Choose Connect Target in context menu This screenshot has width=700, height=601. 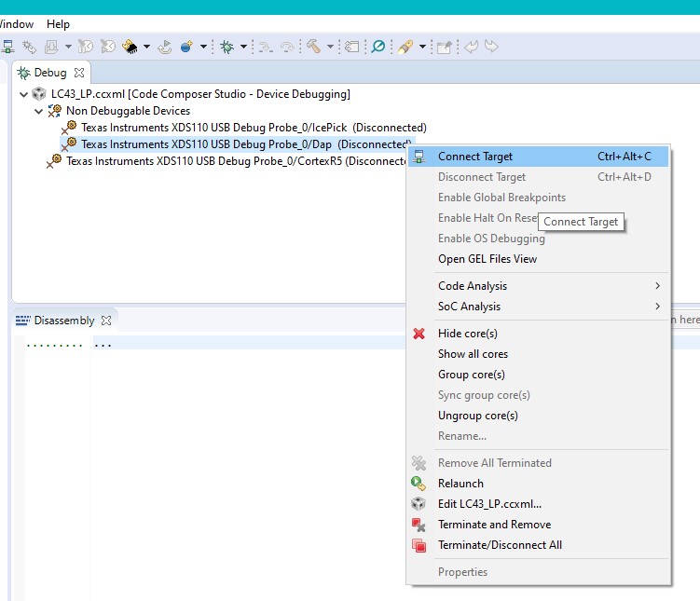point(539,157)
